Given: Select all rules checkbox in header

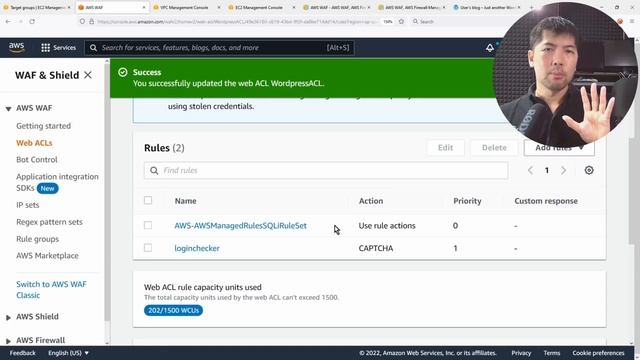Looking at the screenshot, I should (x=148, y=200).
